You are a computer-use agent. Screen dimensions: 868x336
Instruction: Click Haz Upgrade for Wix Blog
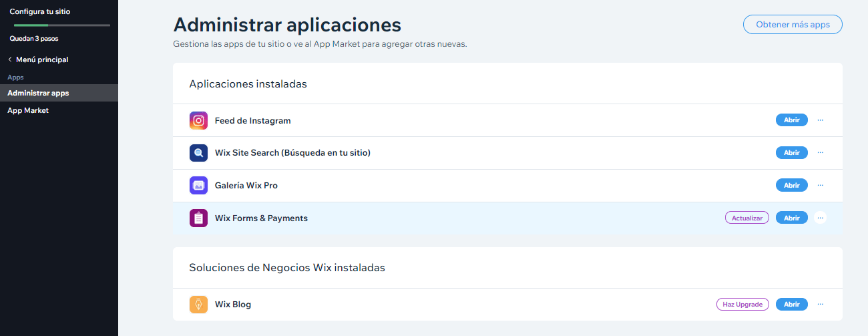pyautogui.click(x=742, y=304)
